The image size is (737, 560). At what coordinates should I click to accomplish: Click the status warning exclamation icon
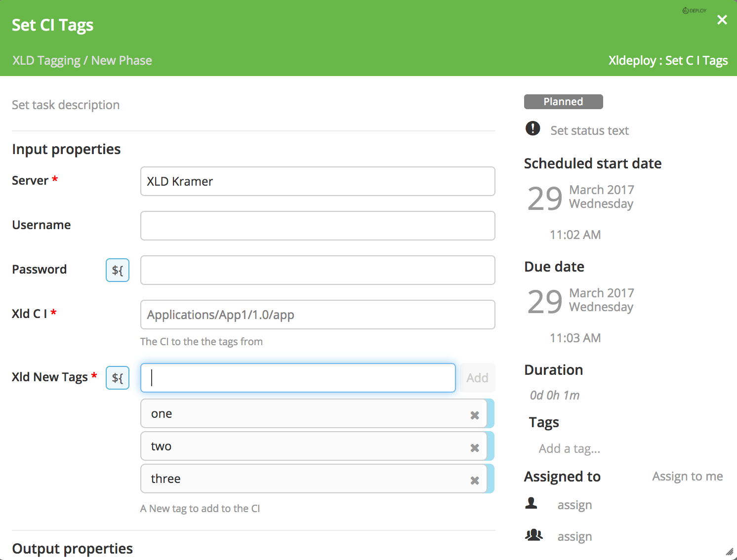tap(532, 128)
